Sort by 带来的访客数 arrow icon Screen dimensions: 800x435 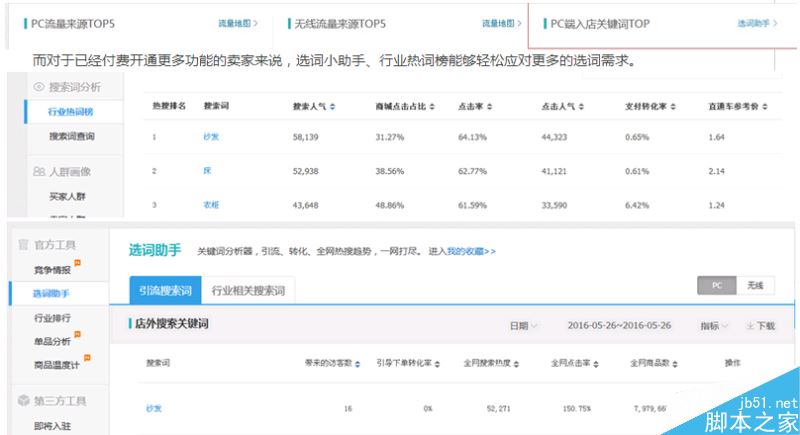coord(356,362)
